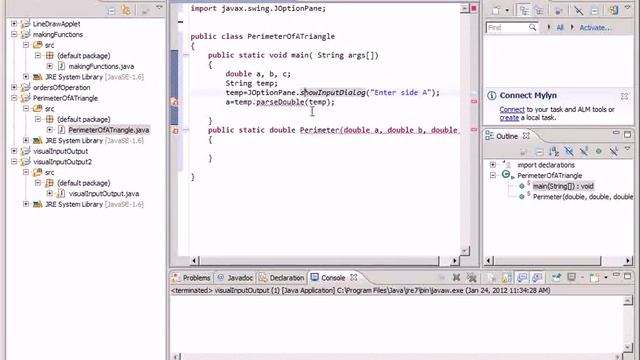This screenshot has height=360, width=640.
Task: Toggle Link with Editor in Package Explorer
Action: 126,10
